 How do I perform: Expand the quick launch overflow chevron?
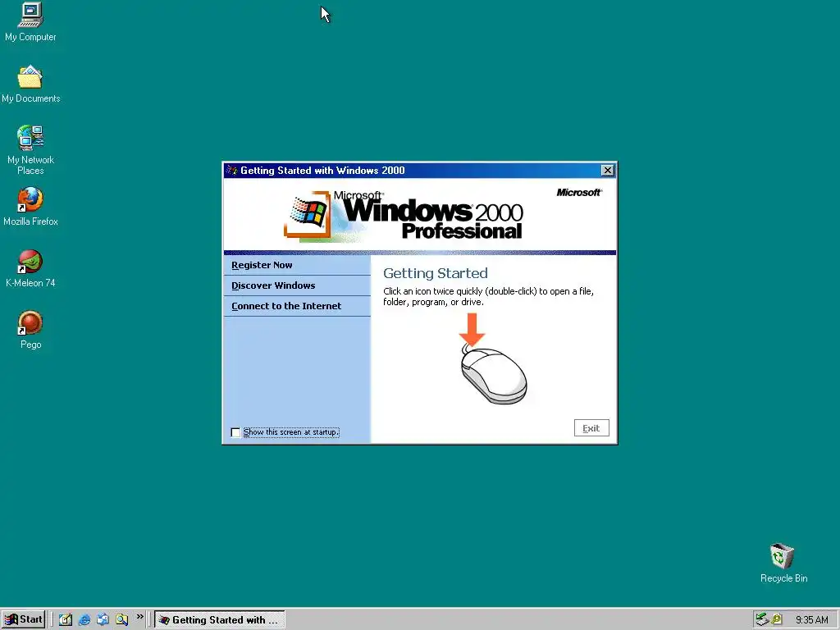[x=139, y=617]
